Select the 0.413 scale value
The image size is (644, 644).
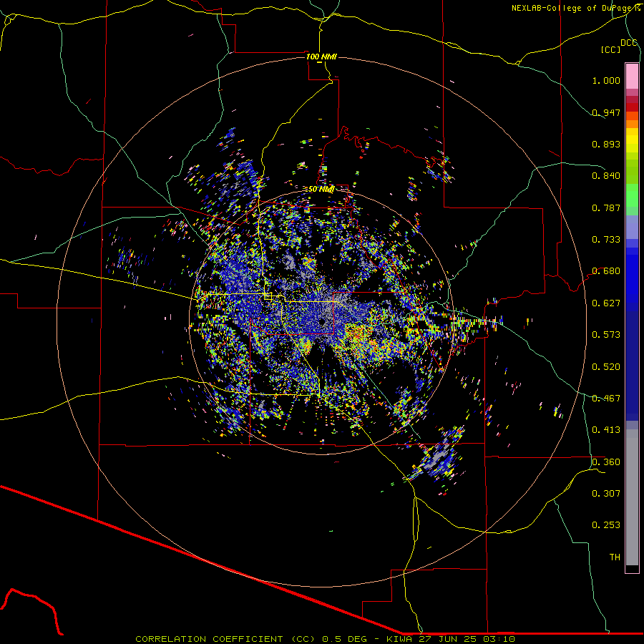coord(606,430)
